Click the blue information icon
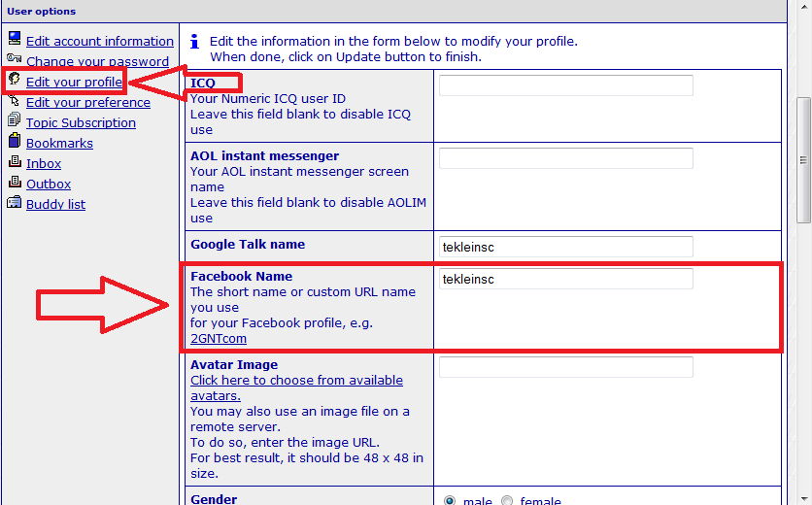 (194, 42)
